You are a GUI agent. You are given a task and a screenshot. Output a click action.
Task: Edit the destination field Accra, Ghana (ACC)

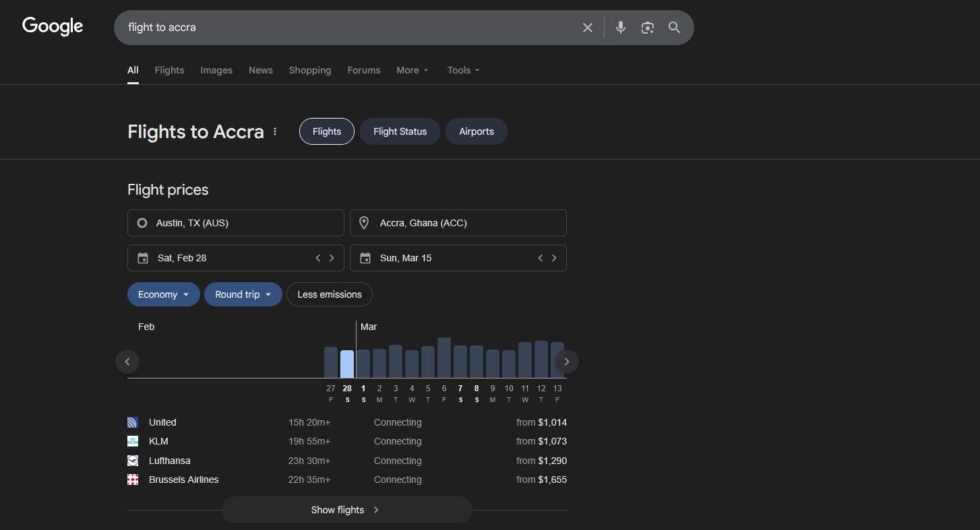(458, 223)
